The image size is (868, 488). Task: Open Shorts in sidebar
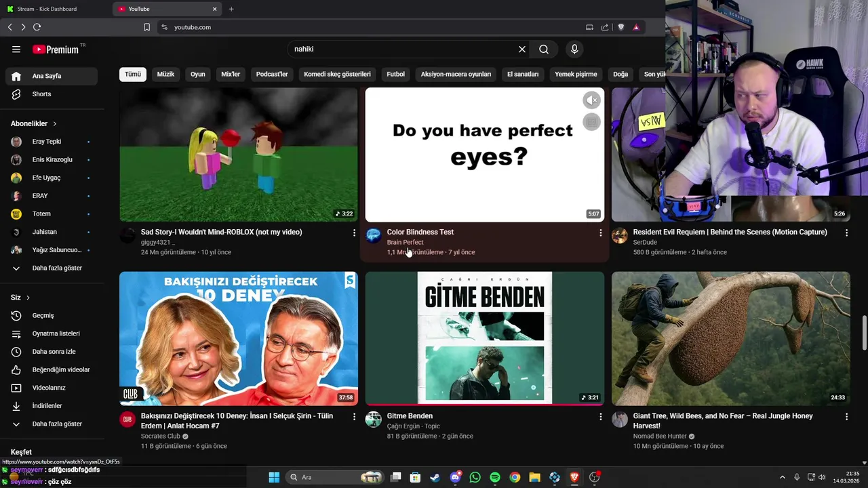coord(52,94)
